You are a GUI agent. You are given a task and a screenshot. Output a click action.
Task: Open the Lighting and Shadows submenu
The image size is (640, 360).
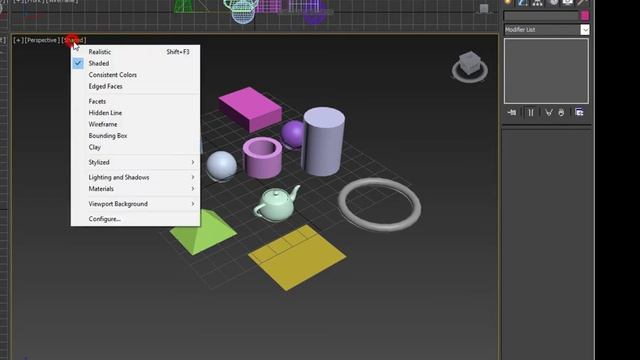point(135,177)
